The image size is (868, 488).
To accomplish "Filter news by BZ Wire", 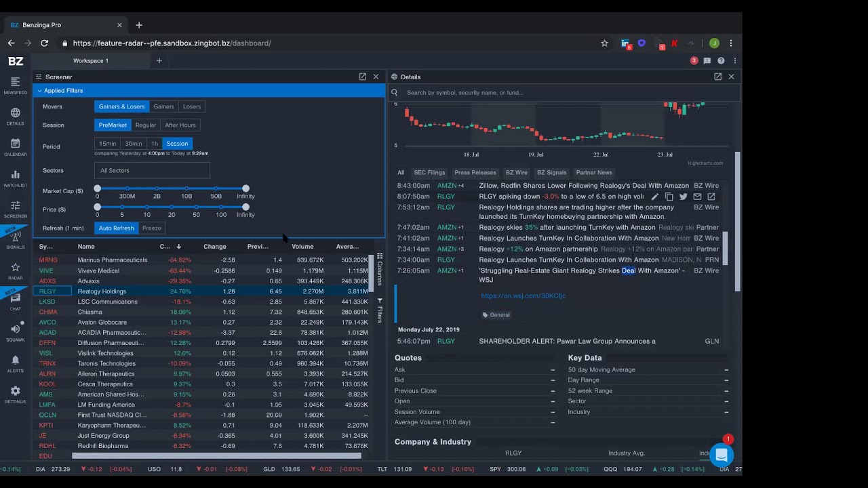I will click(x=517, y=173).
